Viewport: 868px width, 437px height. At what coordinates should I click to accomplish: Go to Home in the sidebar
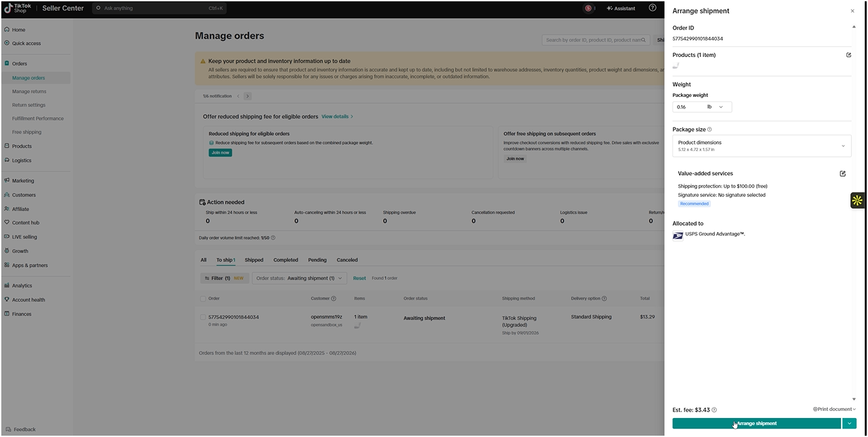point(18,29)
